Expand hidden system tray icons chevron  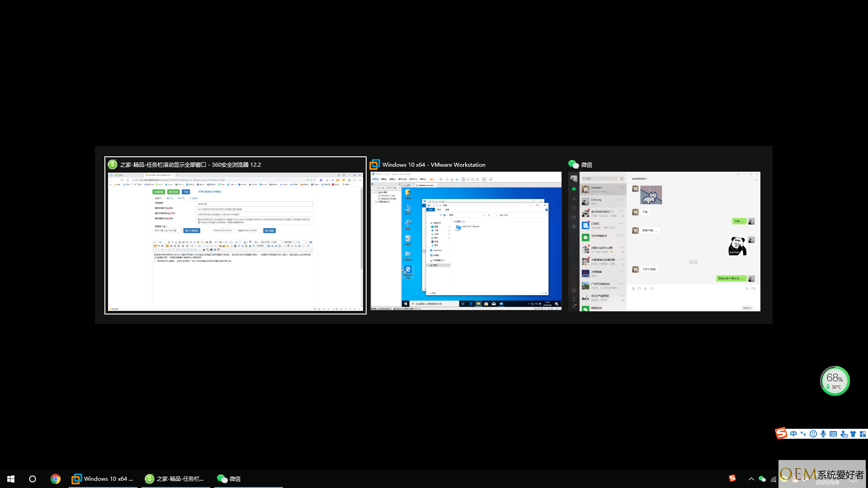pyautogui.click(x=751, y=479)
